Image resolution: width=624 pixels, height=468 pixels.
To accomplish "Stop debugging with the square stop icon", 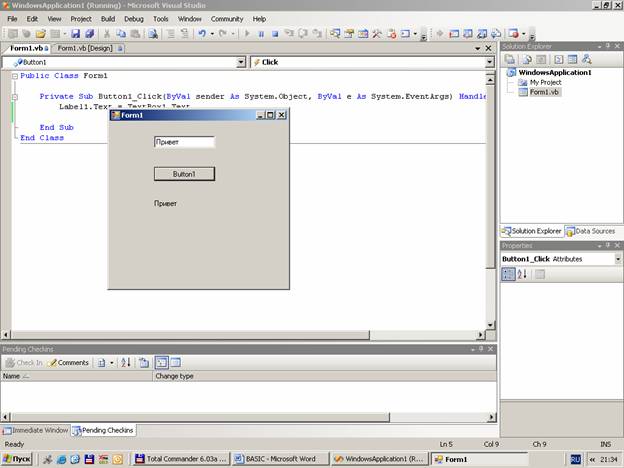I will (275, 34).
